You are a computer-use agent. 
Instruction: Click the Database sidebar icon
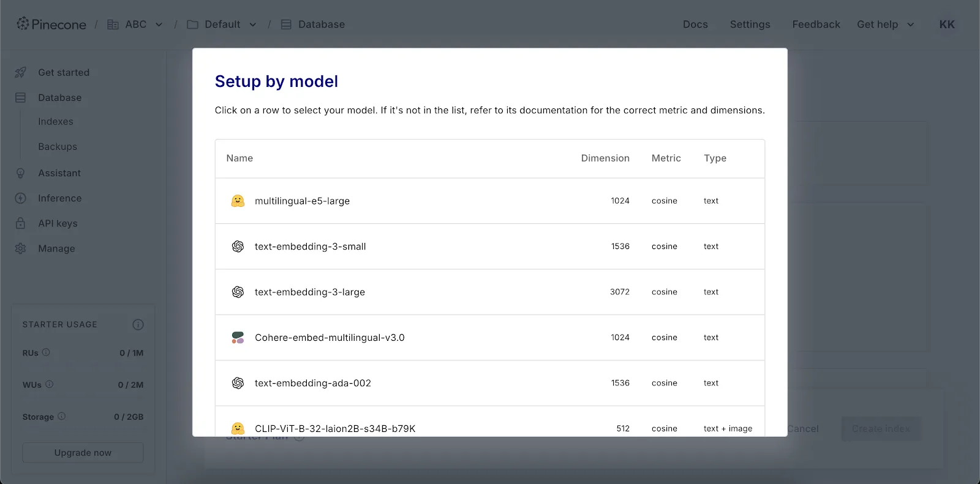tap(20, 97)
